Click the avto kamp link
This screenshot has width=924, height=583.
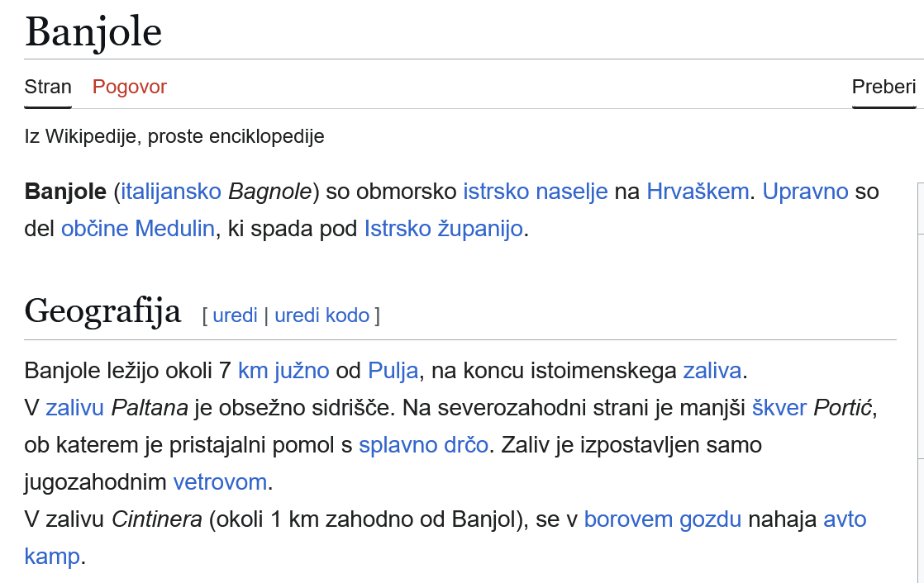(x=845, y=519)
